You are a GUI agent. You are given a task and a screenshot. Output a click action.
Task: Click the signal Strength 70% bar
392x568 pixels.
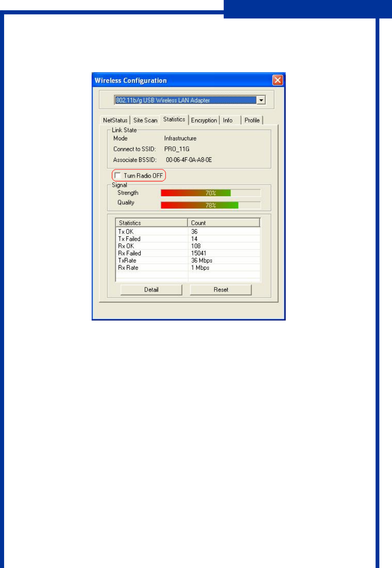211,193
